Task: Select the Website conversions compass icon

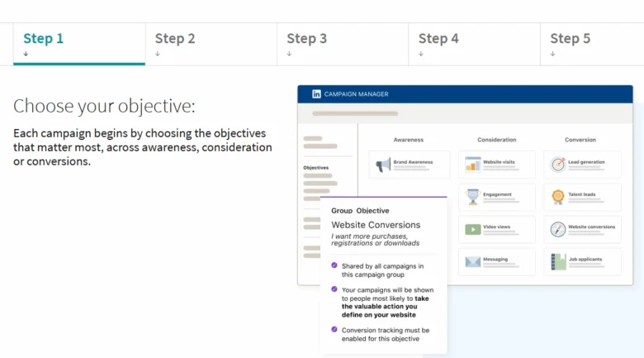Action: point(558,229)
